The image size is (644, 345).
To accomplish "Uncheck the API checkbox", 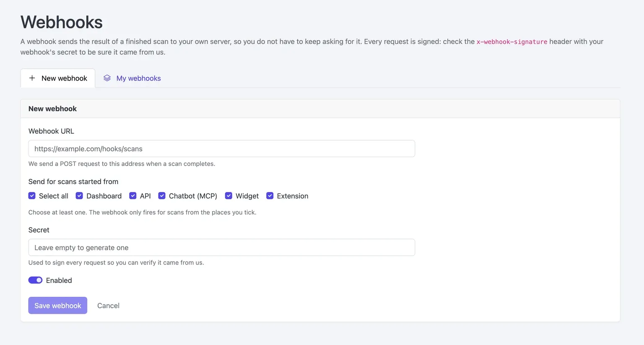I will click(x=133, y=196).
